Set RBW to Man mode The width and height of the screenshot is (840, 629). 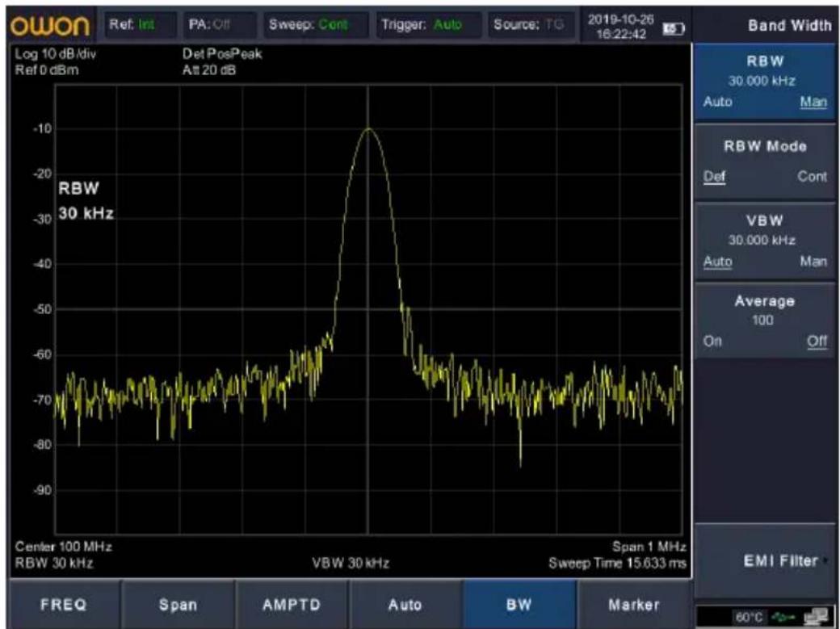click(813, 101)
